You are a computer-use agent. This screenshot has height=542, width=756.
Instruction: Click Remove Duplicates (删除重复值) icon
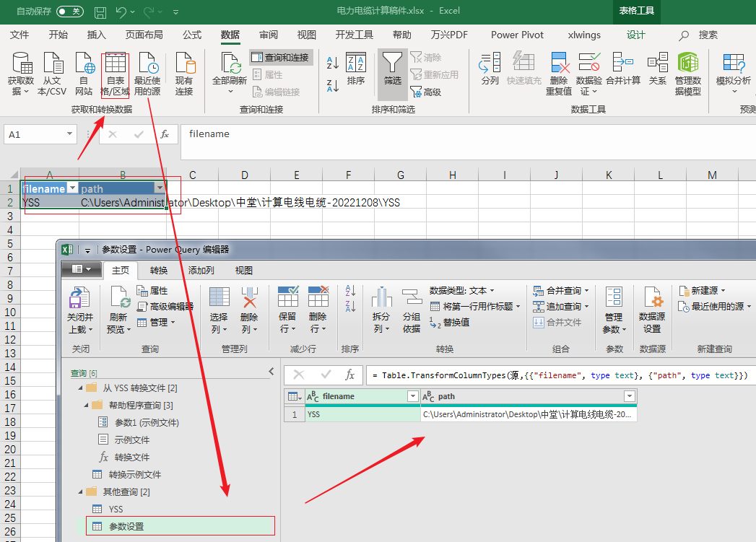coord(559,74)
